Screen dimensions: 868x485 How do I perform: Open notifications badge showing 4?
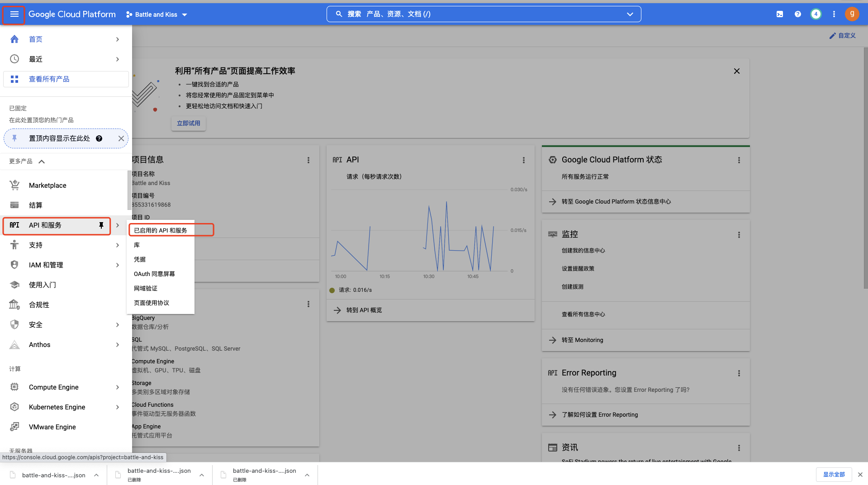(x=816, y=14)
